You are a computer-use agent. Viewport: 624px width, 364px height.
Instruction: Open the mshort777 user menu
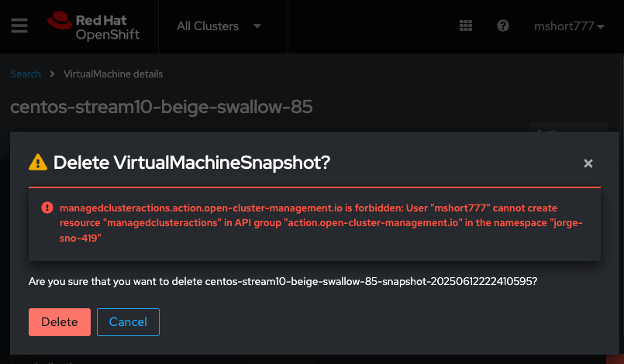point(569,26)
